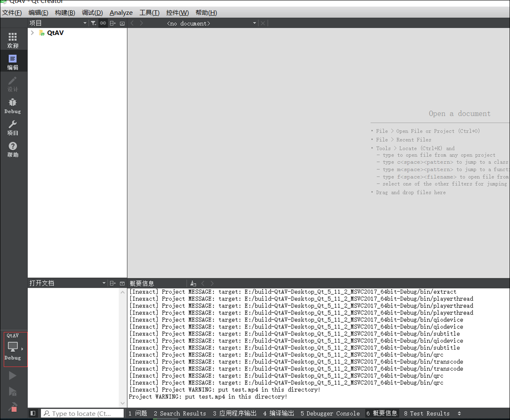Click 'Drag and drop files here' text
The width and height of the screenshot is (510, 420).
pyautogui.click(x=411, y=192)
